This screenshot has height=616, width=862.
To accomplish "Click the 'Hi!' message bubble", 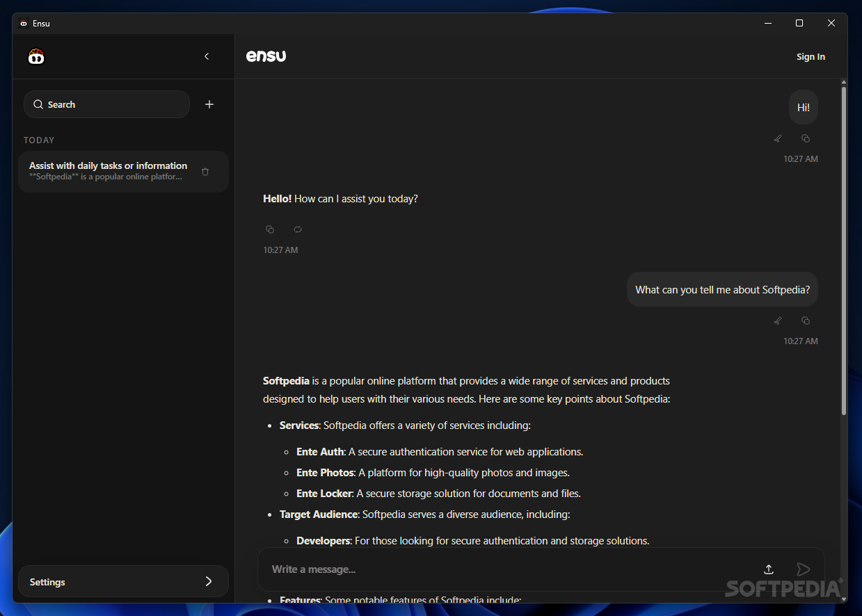I will (x=804, y=108).
